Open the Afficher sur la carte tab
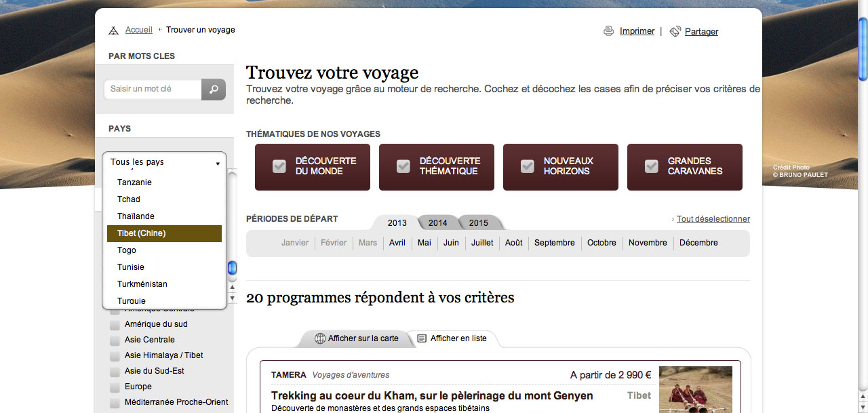 coord(357,338)
